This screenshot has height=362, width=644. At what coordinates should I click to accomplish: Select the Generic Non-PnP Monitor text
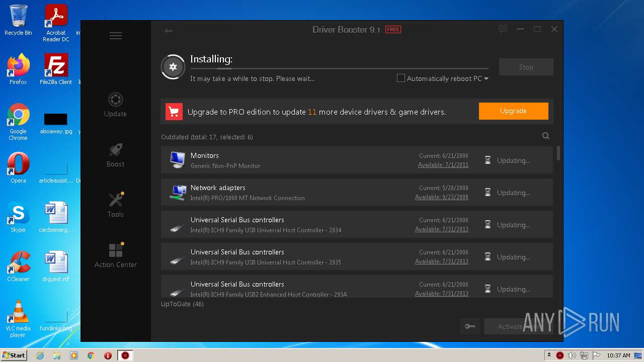point(225,166)
